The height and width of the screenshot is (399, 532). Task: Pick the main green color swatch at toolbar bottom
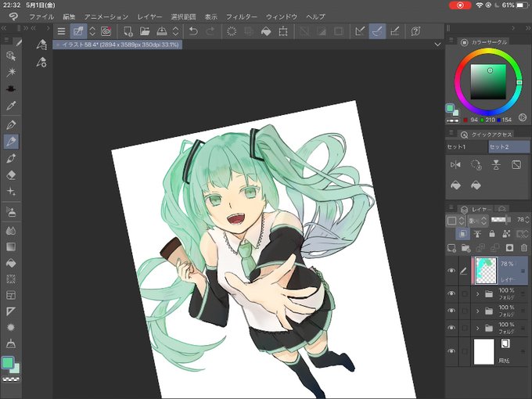pyautogui.click(x=8, y=362)
